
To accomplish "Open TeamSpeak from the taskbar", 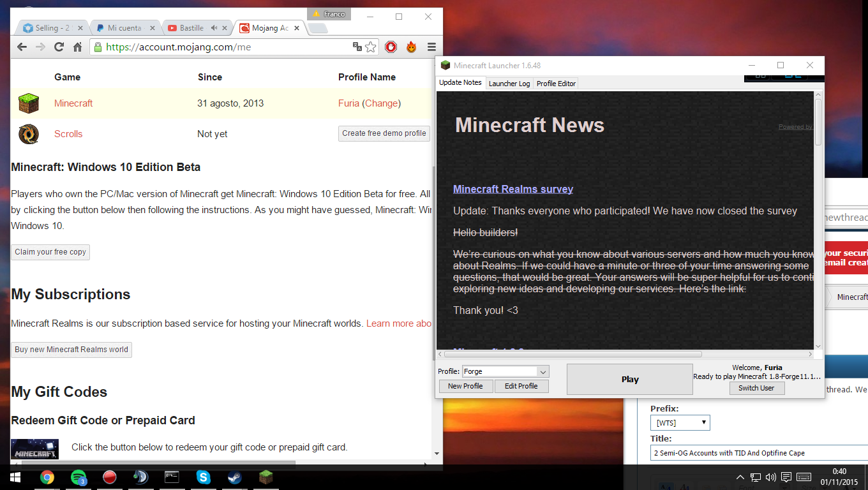I will pos(140,477).
